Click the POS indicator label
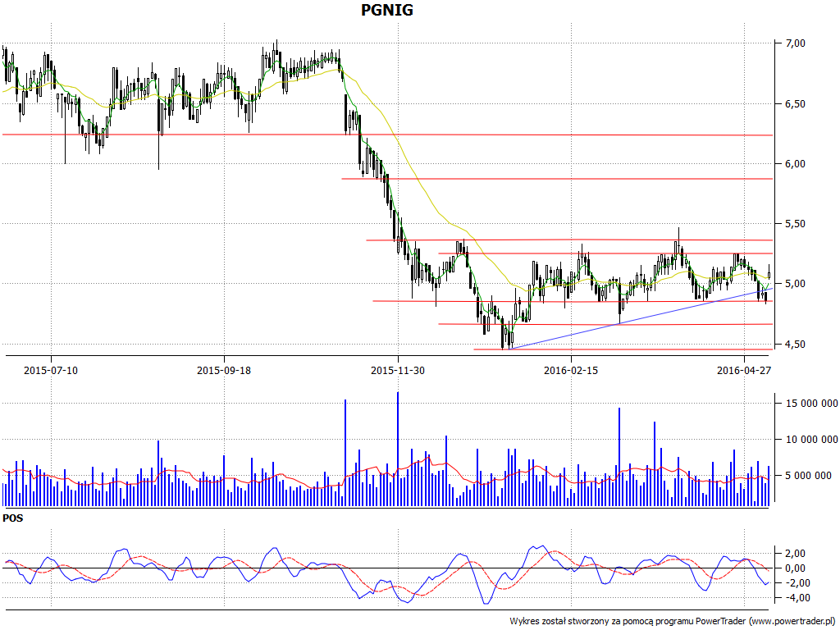Image resolution: width=840 pixels, height=630 pixels. tap(13, 518)
